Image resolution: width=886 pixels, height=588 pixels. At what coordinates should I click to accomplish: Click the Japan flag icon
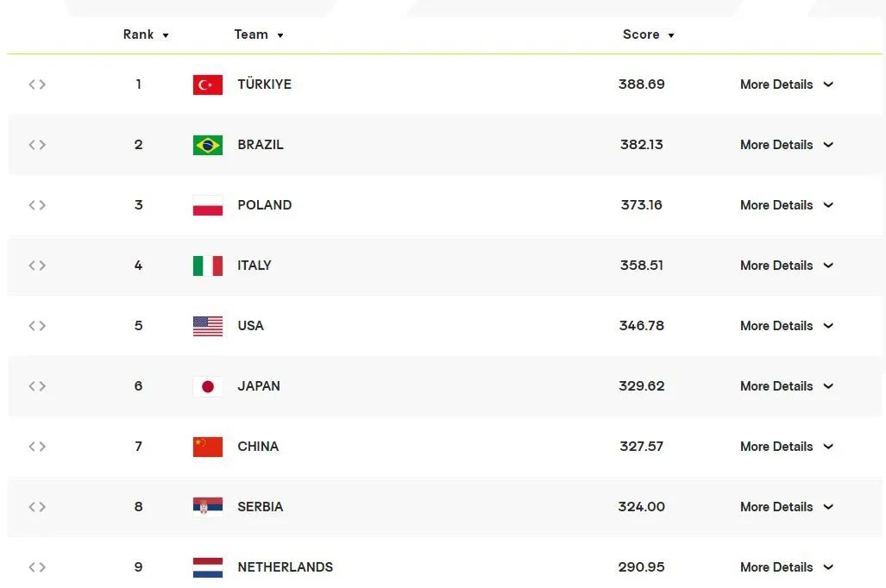[207, 387]
